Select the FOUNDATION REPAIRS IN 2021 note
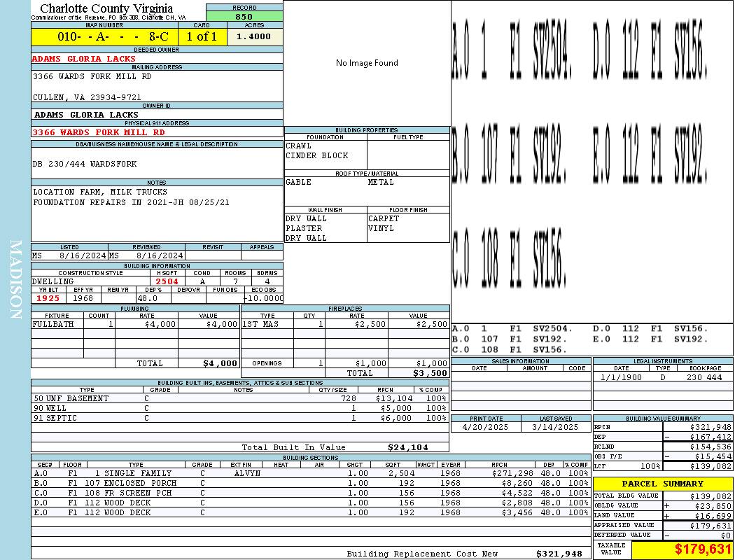This screenshot has height=560, width=735. coord(131,202)
